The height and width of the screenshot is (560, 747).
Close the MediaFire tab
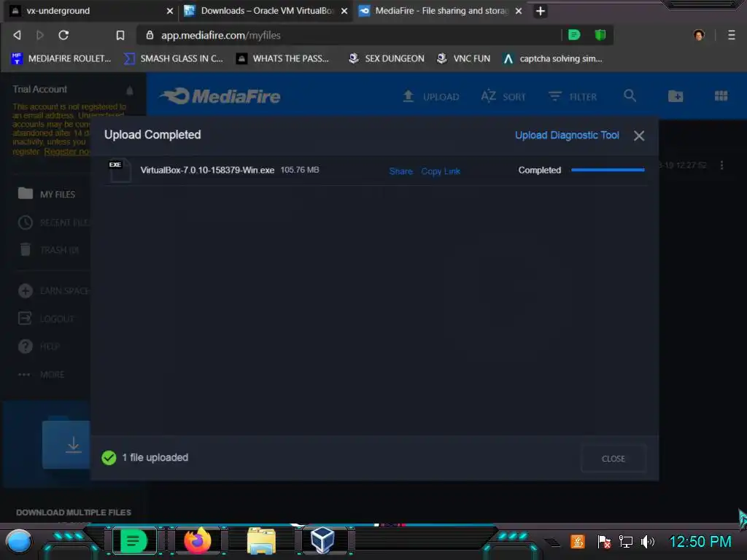pyautogui.click(x=519, y=11)
